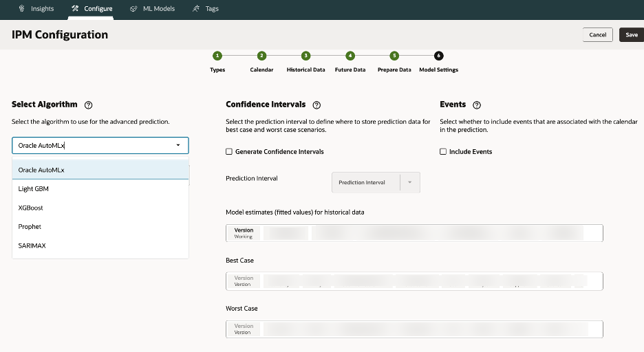The image size is (644, 352).
Task: Navigate to step 5 Prepare Data circle
Action: click(394, 56)
